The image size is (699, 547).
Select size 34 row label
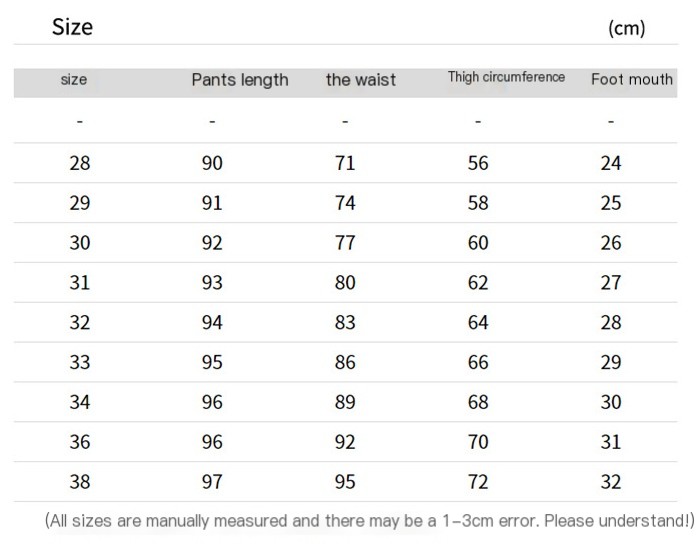click(x=80, y=402)
